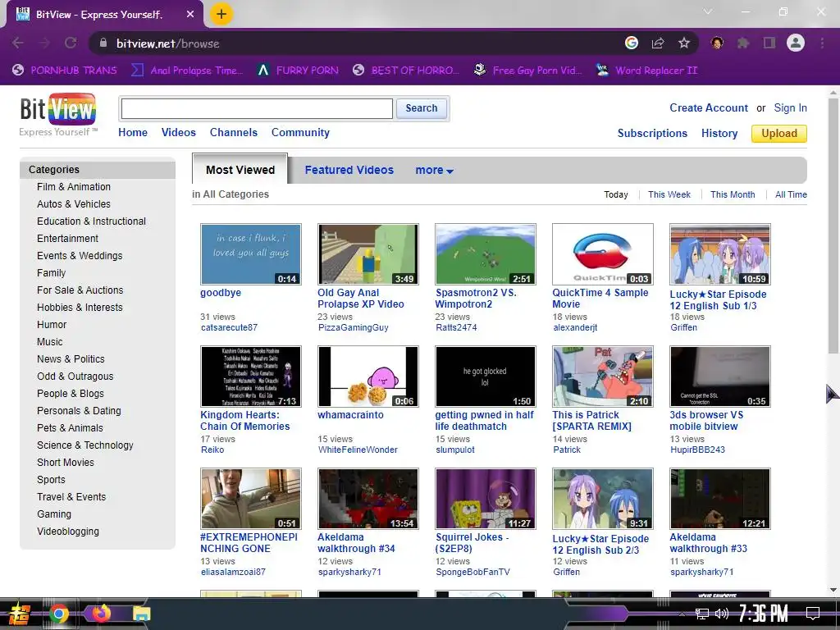The width and height of the screenshot is (840, 630).
Task: Reload the page with refresh icon
Action: coord(71,43)
